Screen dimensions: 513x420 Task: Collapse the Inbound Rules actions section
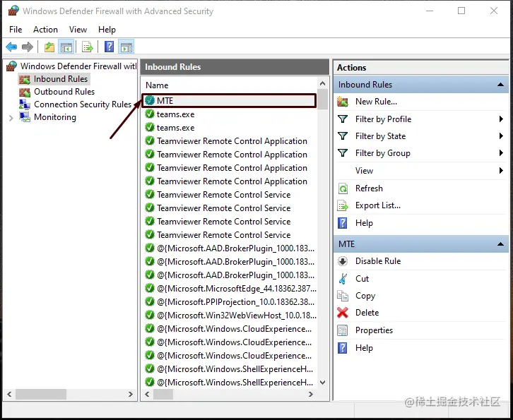pyautogui.click(x=500, y=85)
